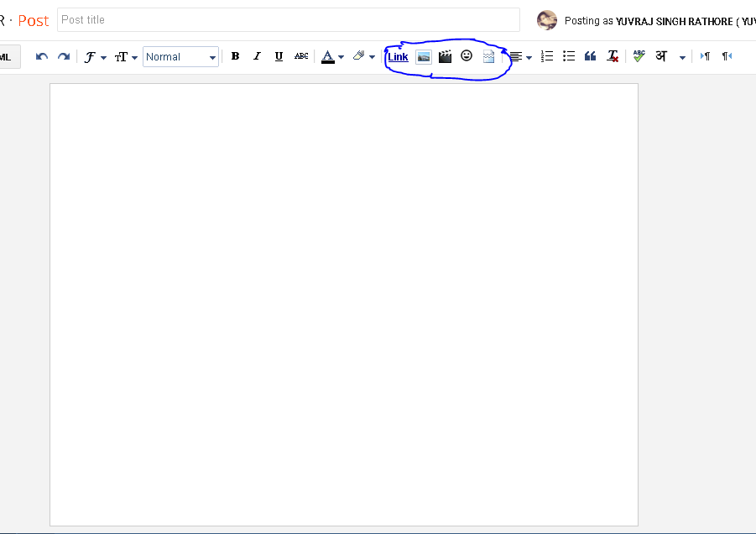
Task: Toggle Italic formatting
Action: pyautogui.click(x=257, y=56)
